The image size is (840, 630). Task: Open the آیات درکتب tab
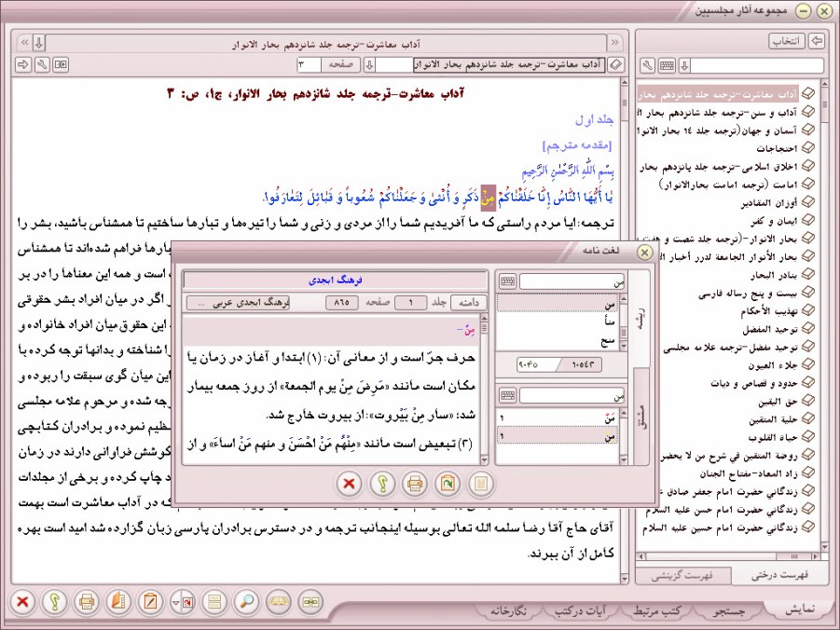(x=581, y=610)
